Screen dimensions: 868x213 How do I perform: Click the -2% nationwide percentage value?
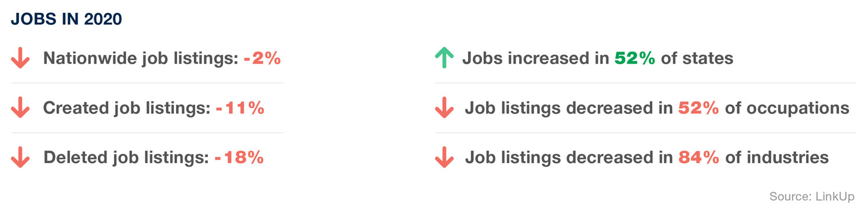point(262,58)
